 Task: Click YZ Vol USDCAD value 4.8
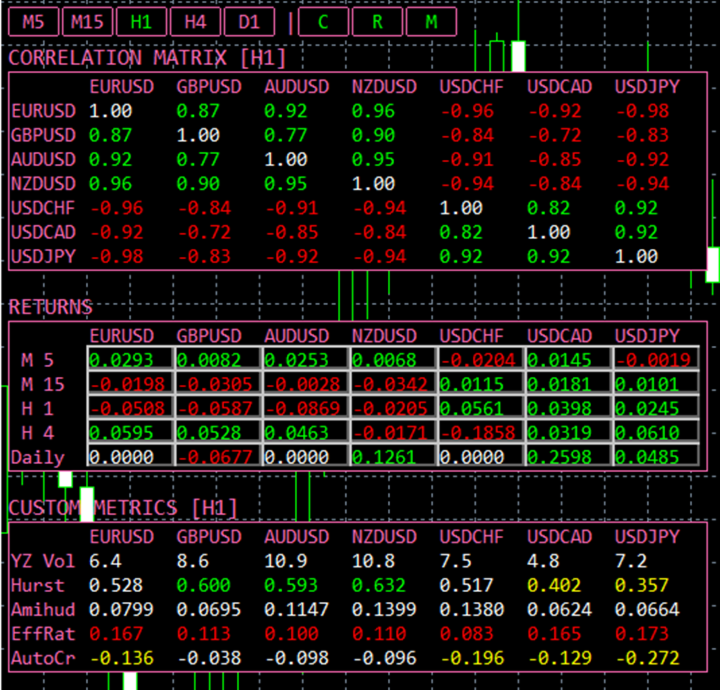(x=543, y=561)
